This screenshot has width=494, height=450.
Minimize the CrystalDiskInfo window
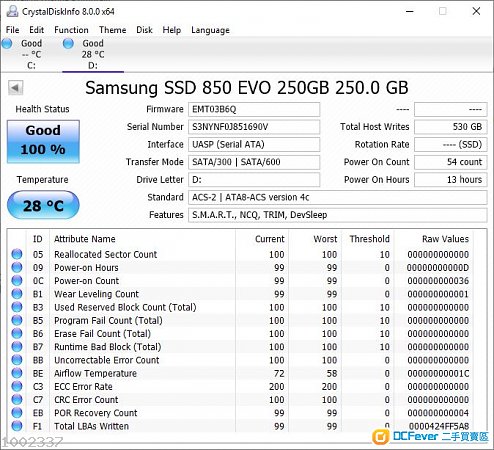pyautogui.click(x=410, y=11)
